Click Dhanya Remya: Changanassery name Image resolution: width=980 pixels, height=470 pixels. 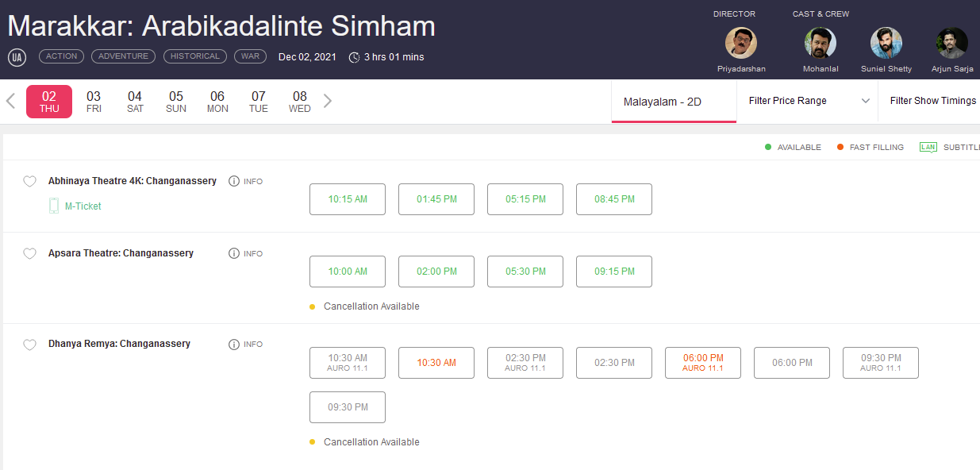[x=119, y=344]
